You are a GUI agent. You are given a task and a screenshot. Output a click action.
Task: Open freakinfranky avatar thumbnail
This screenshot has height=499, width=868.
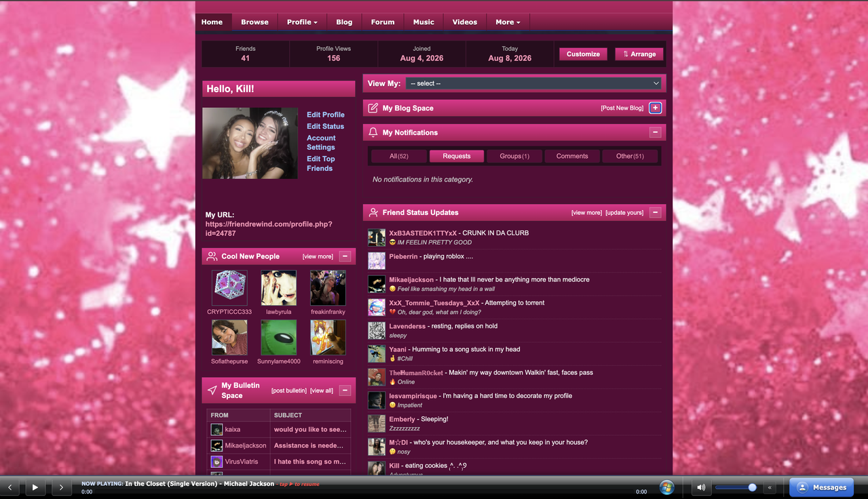(x=328, y=288)
